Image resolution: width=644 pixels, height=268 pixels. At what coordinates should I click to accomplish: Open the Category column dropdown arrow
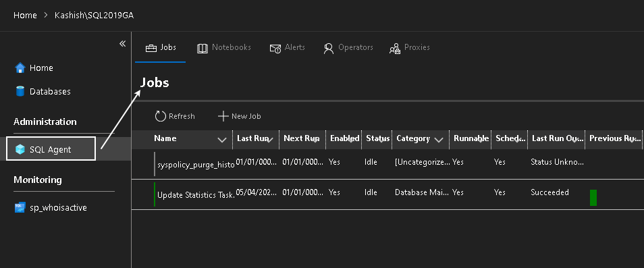439,140
